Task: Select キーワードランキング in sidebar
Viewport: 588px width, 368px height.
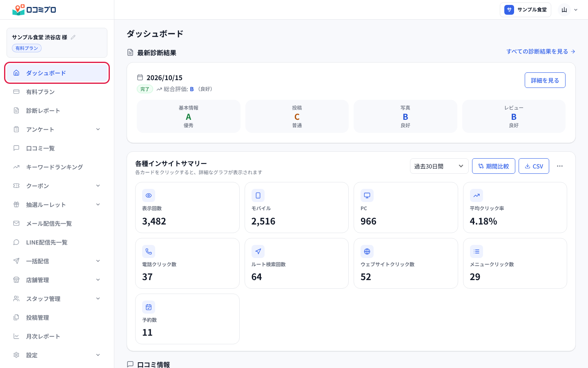Action: pyautogui.click(x=57, y=167)
